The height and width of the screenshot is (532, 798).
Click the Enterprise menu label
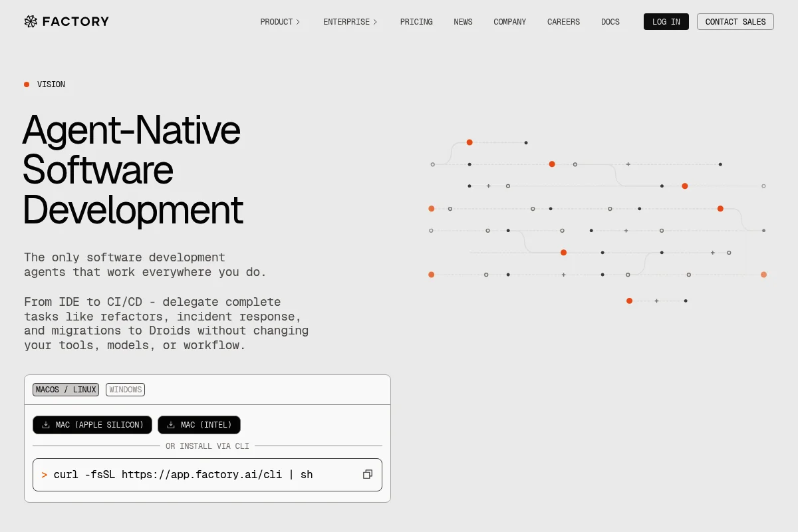point(346,22)
